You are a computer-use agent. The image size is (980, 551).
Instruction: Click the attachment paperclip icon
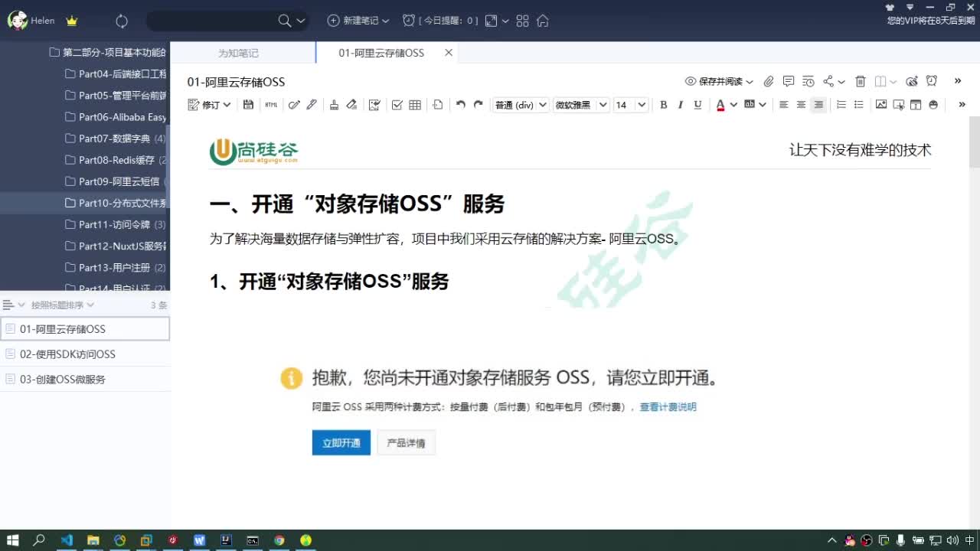[x=769, y=81]
